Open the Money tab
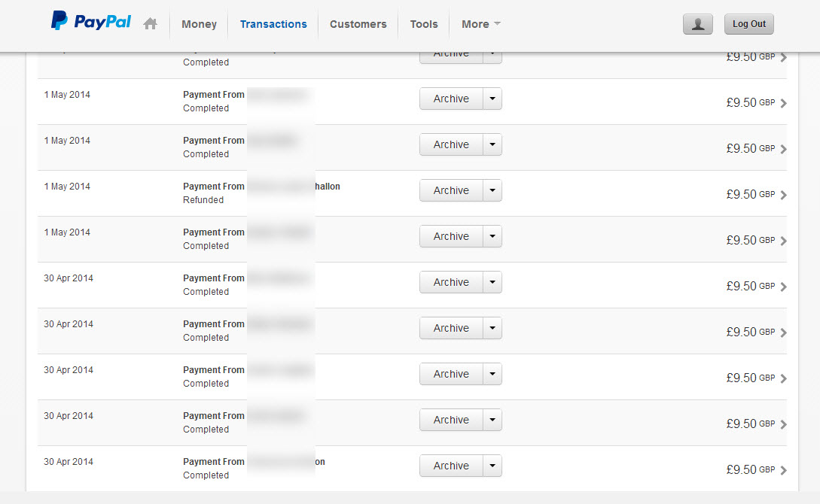 (199, 24)
